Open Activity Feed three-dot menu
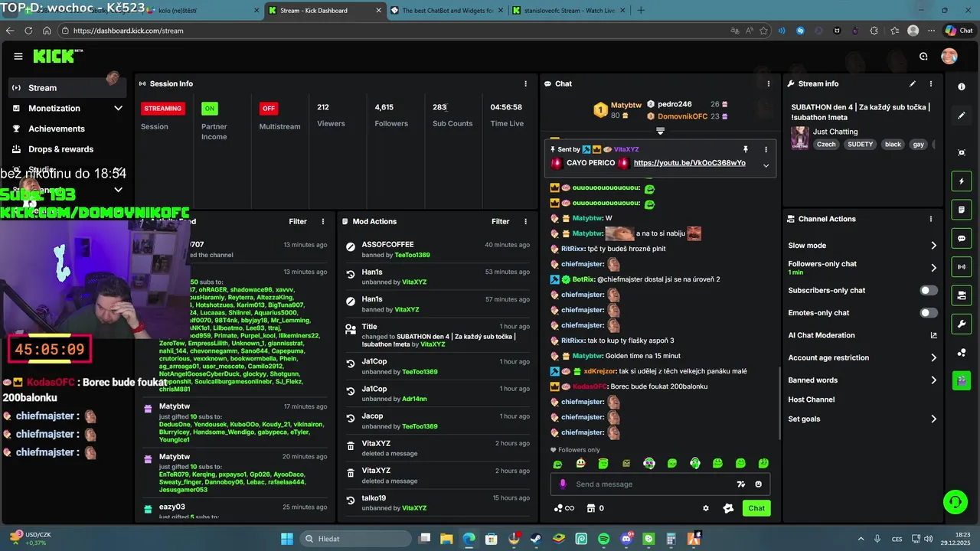980x551 pixels. point(323,221)
